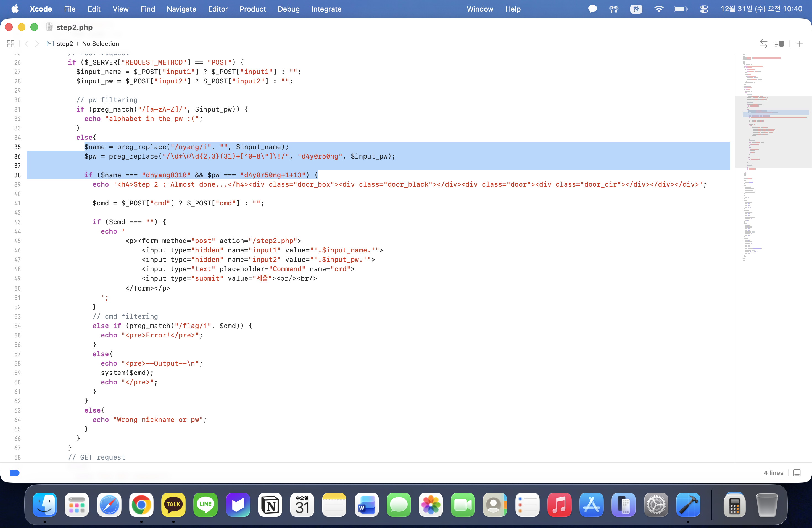Open the Editor menu
The width and height of the screenshot is (812, 528).
(x=218, y=9)
